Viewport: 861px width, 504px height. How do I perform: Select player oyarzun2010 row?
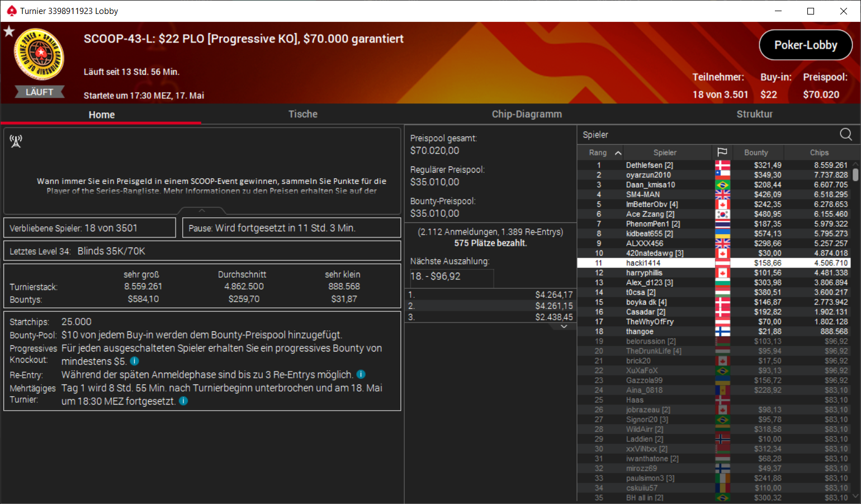[x=715, y=175]
